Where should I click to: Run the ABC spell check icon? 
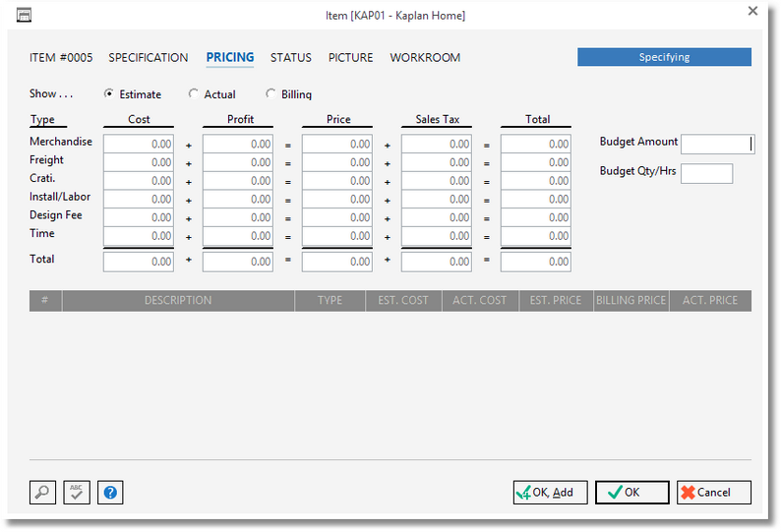[76, 492]
